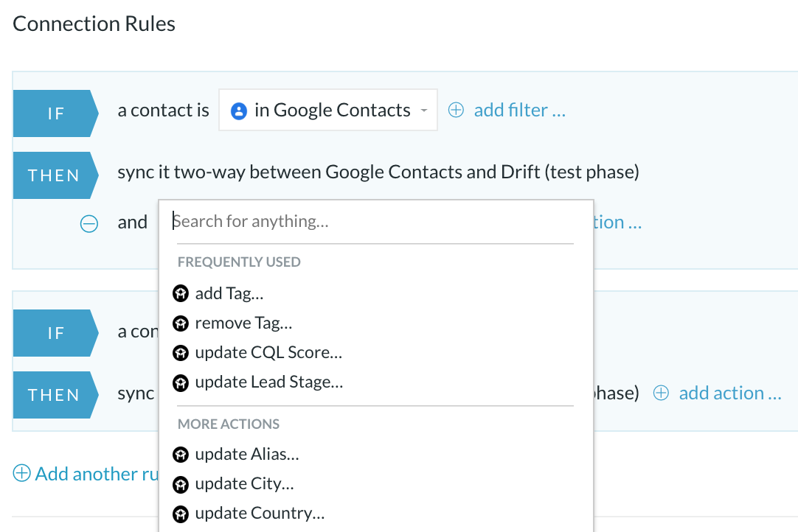Click the 'Connection Rules' heading
This screenshot has height=532, width=798.
94,24
